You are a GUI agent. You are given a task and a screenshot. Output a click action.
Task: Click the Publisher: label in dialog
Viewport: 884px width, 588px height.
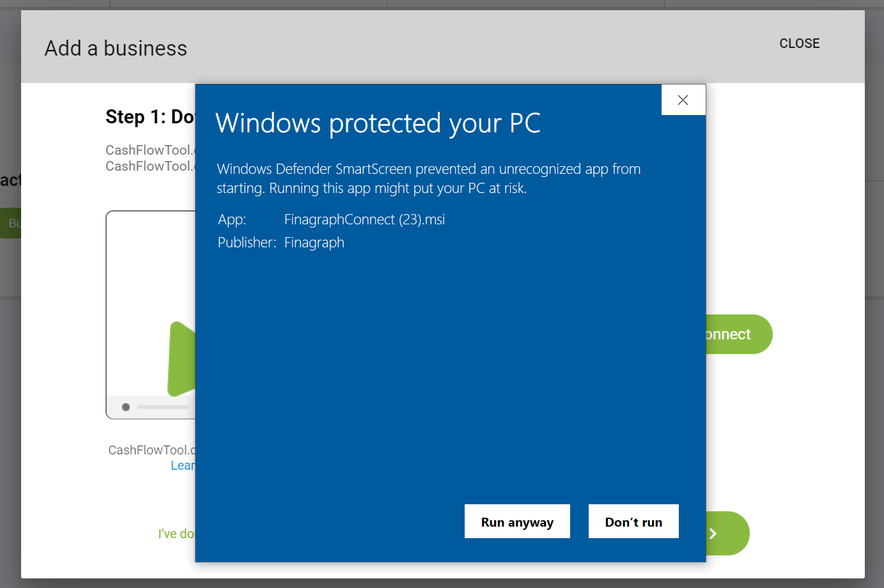coord(247,243)
